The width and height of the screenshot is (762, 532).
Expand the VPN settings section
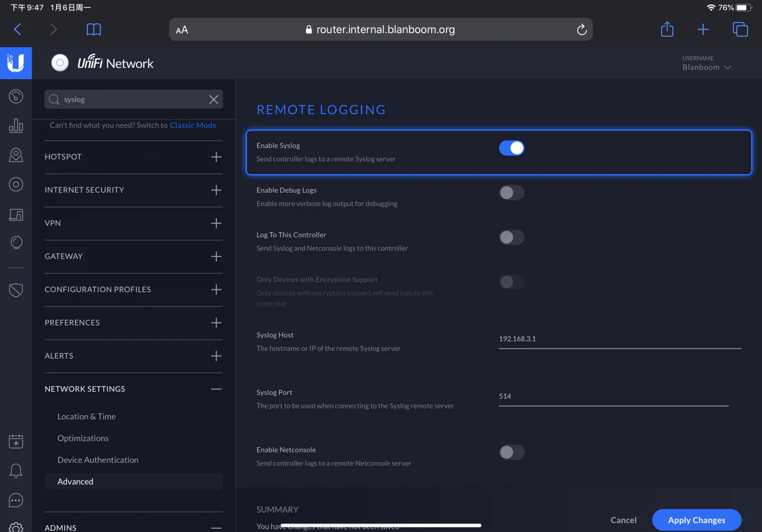coord(216,223)
